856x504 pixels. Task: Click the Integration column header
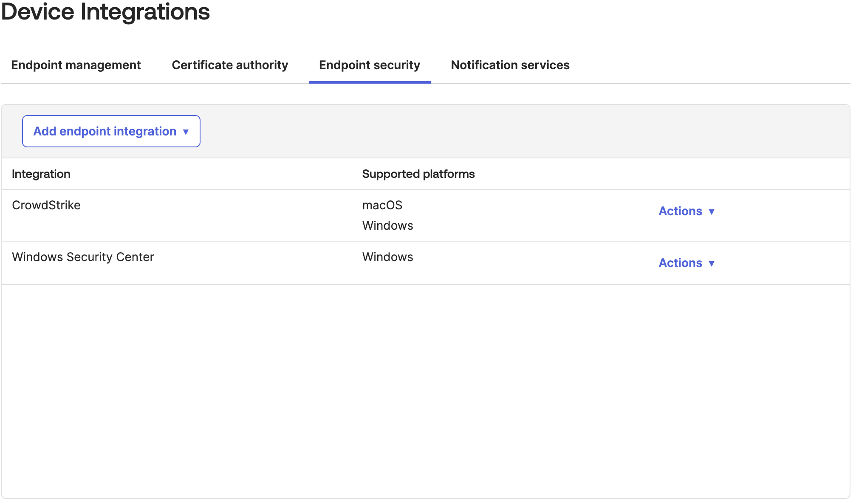click(41, 174)
